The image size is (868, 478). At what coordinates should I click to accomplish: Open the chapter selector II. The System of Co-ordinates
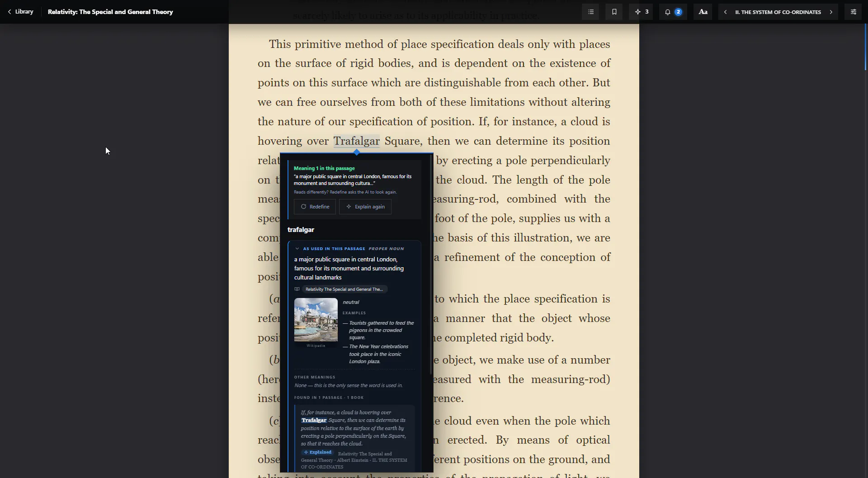point(778,12)
